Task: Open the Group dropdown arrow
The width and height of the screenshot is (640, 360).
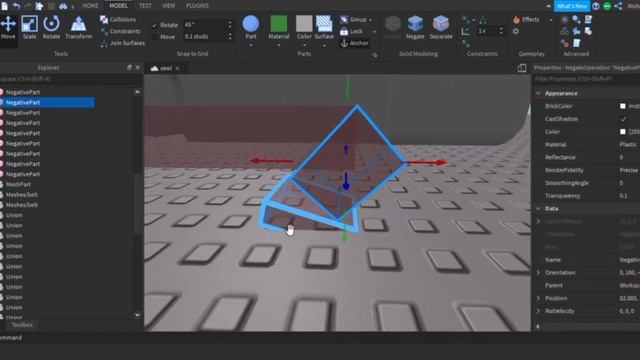Action: pyautogui.click(x=371, y=20)
